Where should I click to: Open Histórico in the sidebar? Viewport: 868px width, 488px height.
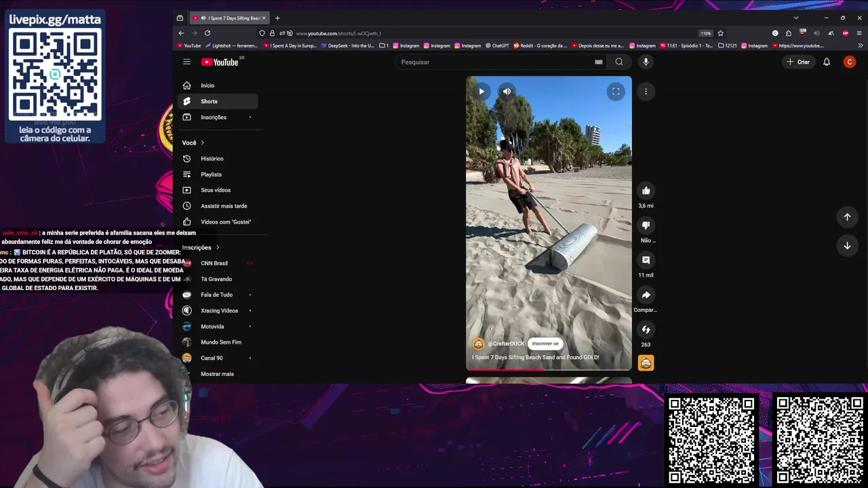pos(218,159)
